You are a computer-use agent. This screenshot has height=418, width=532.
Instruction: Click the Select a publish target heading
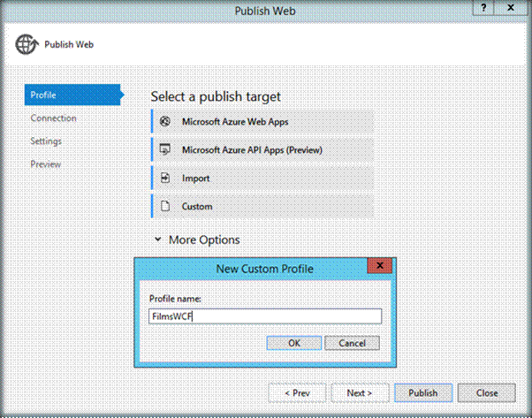pos(216,96)
